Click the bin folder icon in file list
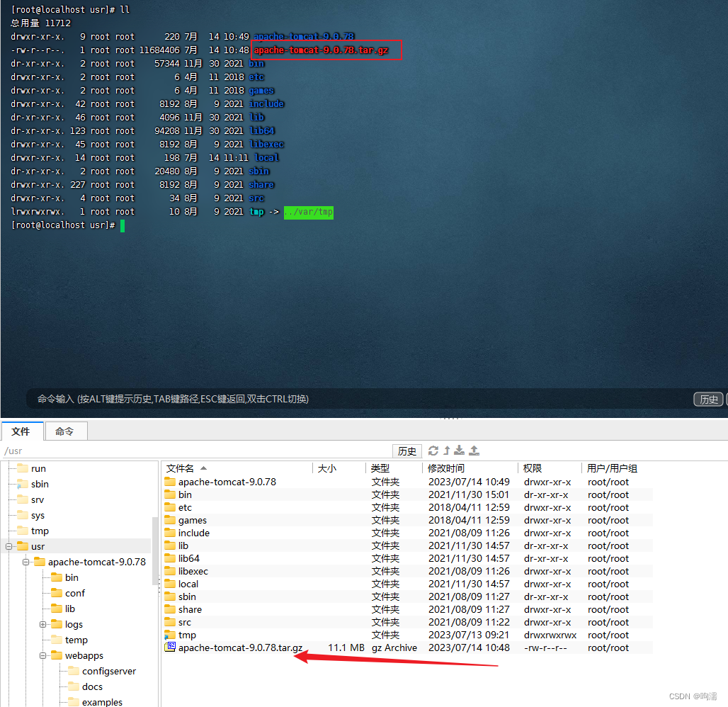The image size is (728, 707). (x=170, y=494)
